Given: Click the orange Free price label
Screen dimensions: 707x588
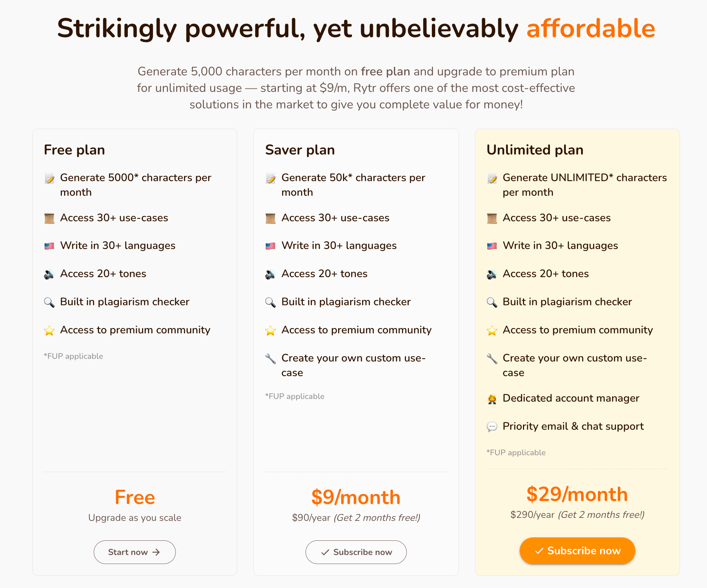Looking at the screenshot, I should point(135,497).
